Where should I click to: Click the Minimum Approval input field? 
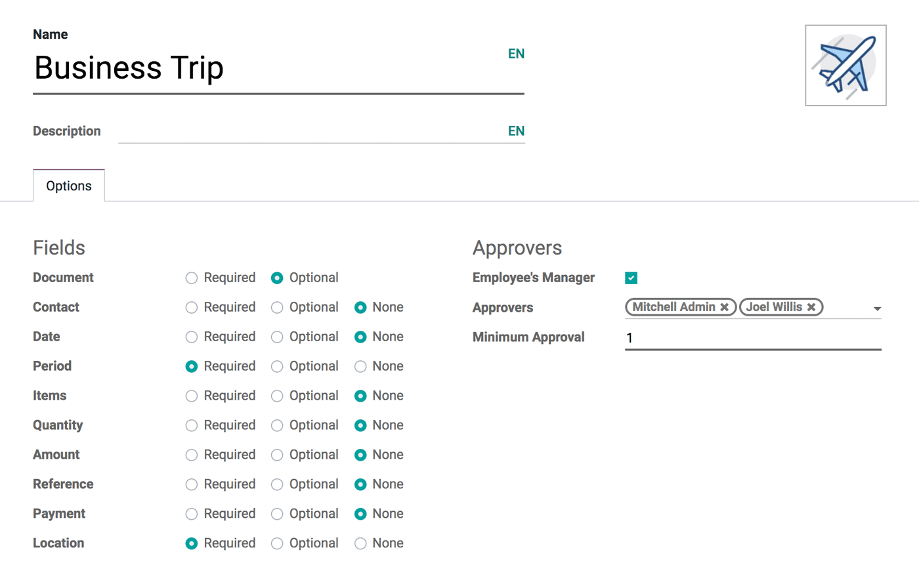[722, 337]
